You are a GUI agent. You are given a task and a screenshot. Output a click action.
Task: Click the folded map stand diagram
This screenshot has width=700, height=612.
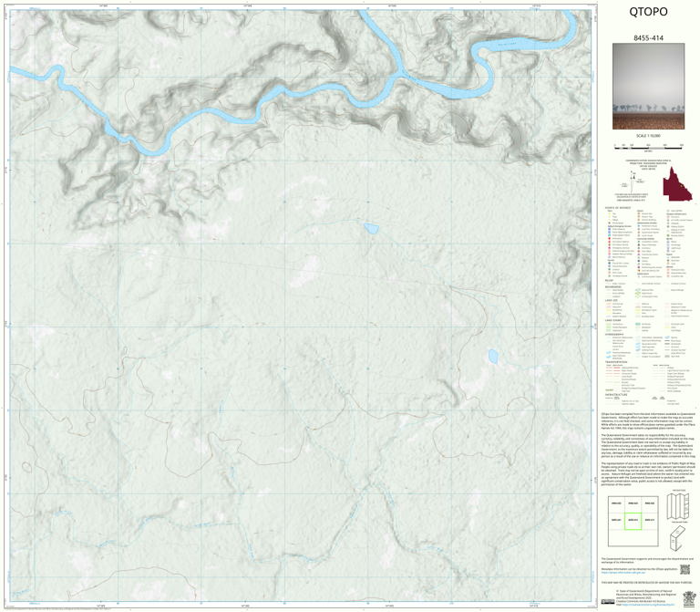pos(678,537)
